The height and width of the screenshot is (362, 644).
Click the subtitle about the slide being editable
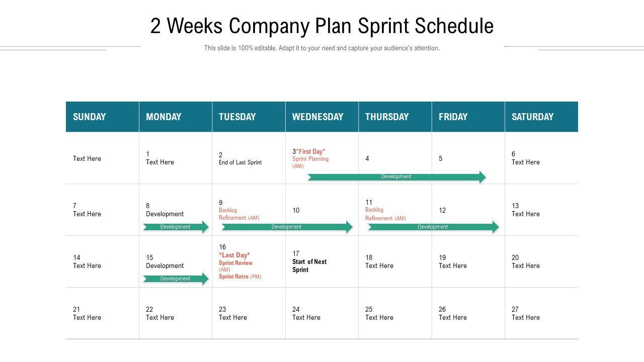pos(322,48)
